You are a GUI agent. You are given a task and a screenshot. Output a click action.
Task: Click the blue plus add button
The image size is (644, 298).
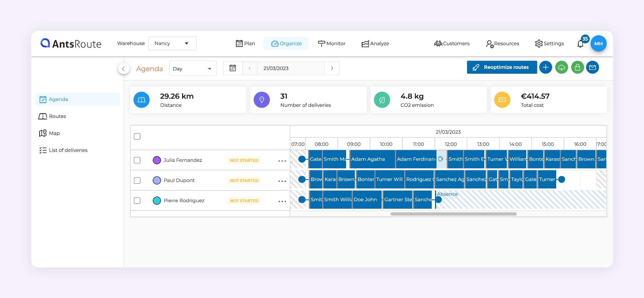[x=545, y=68]
